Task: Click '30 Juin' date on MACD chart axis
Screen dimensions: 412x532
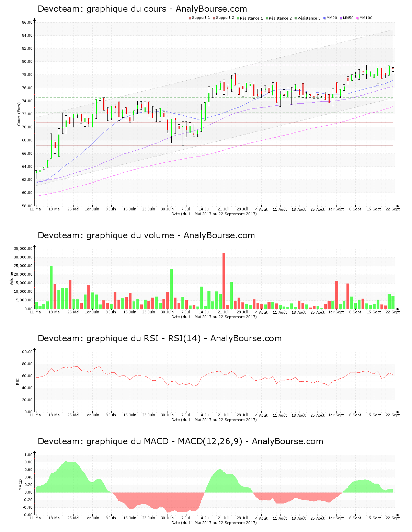Action: (167, 518)
